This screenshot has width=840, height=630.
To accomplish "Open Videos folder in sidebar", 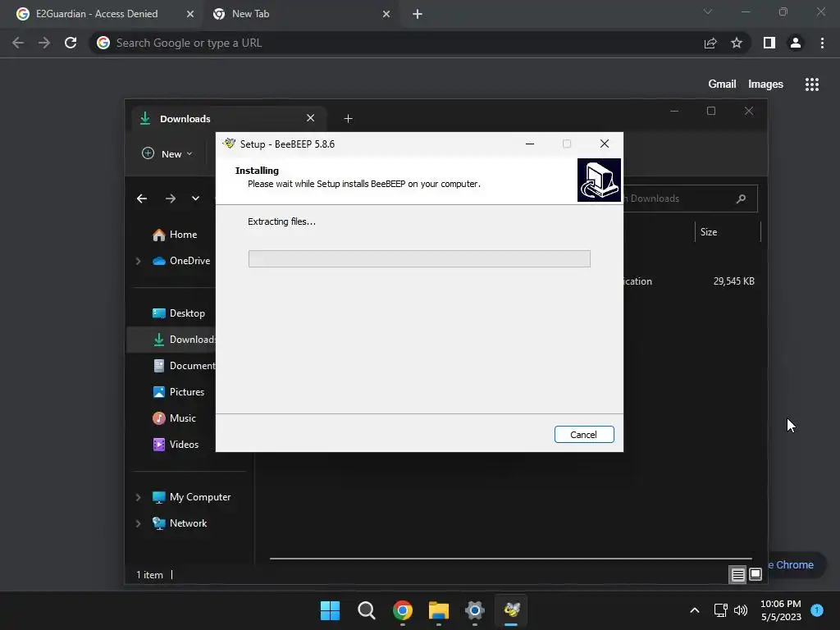I will click(176, 445).
